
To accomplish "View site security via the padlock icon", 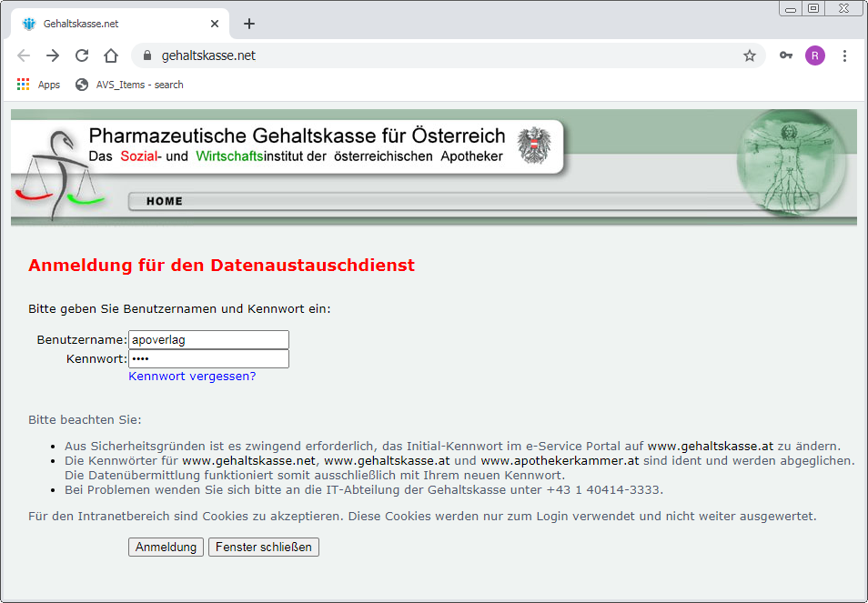I will point(146,55).
